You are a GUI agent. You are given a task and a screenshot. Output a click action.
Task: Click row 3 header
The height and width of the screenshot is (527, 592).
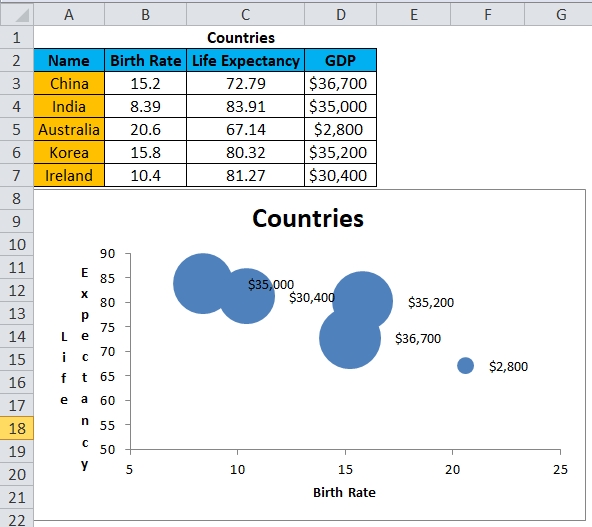[x=17, y=83]
